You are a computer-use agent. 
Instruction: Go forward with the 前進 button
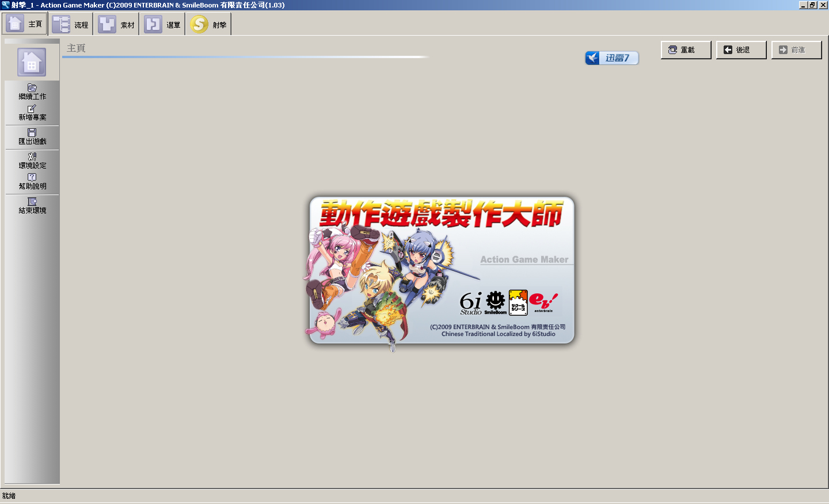(797, 50)
